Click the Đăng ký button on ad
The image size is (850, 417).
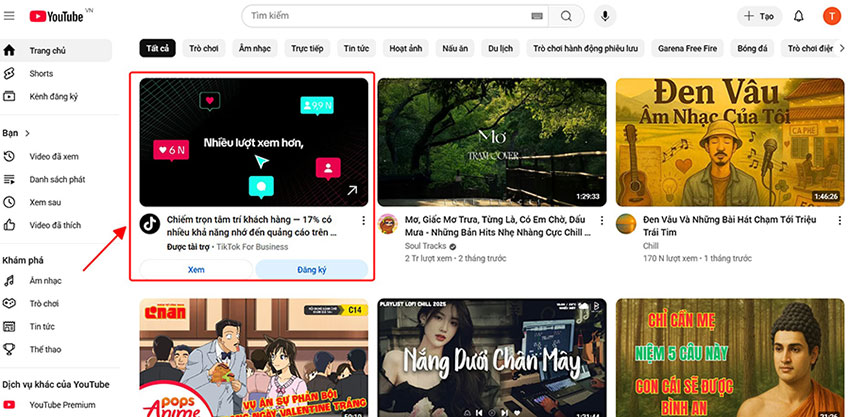[312, 270]
